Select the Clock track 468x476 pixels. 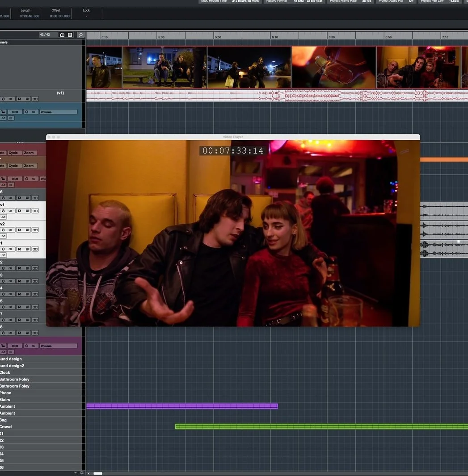coord(41,373)
